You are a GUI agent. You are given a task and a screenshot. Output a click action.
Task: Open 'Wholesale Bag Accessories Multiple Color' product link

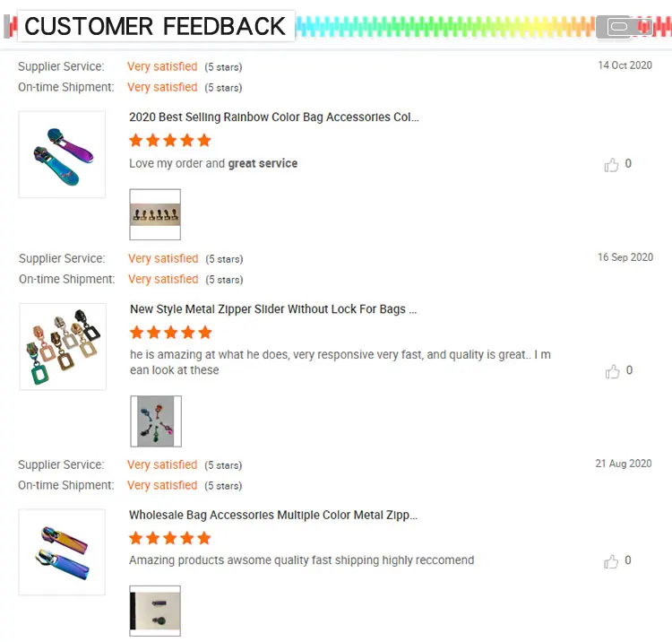coord(272,516)
